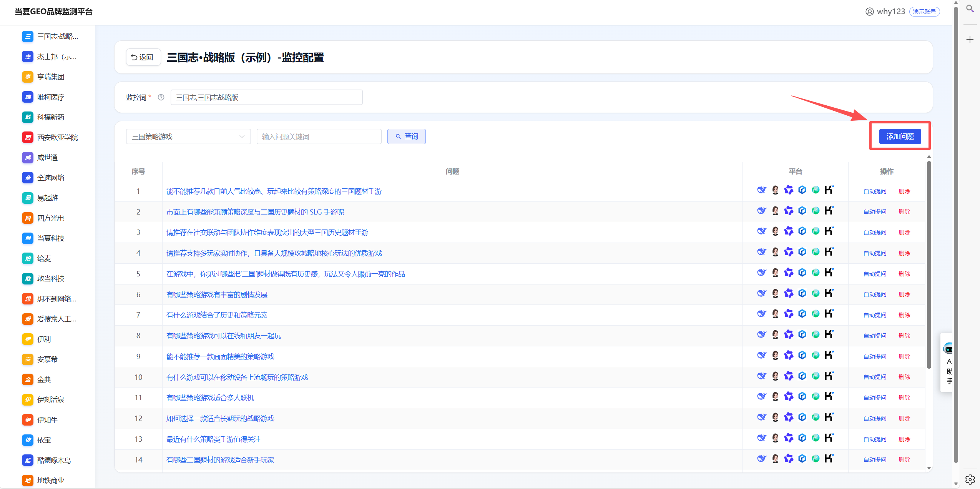The height and width of the screenshot is (489, 980).
Task: Click the Kimi K icon in row 6
Action: coord(829,293)
